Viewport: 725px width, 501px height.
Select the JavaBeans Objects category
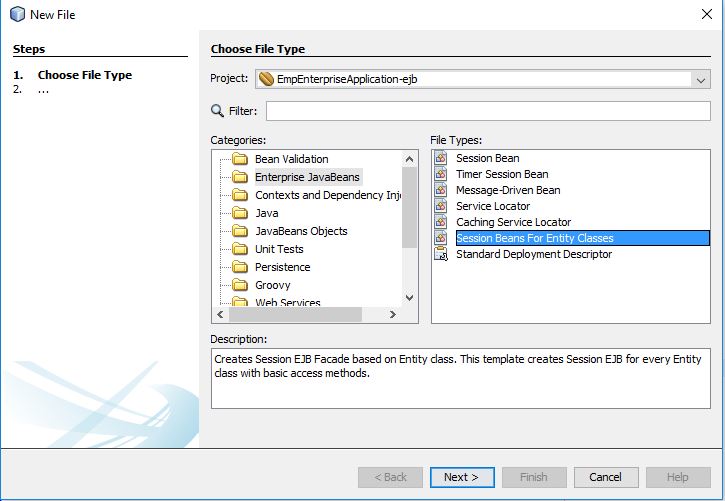point(301,231)
